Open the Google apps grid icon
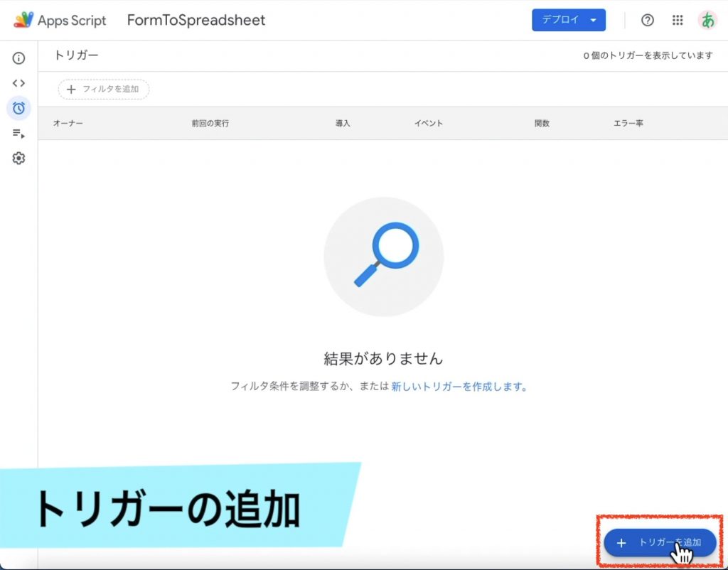The image size is (728, 570). (678, 20)
